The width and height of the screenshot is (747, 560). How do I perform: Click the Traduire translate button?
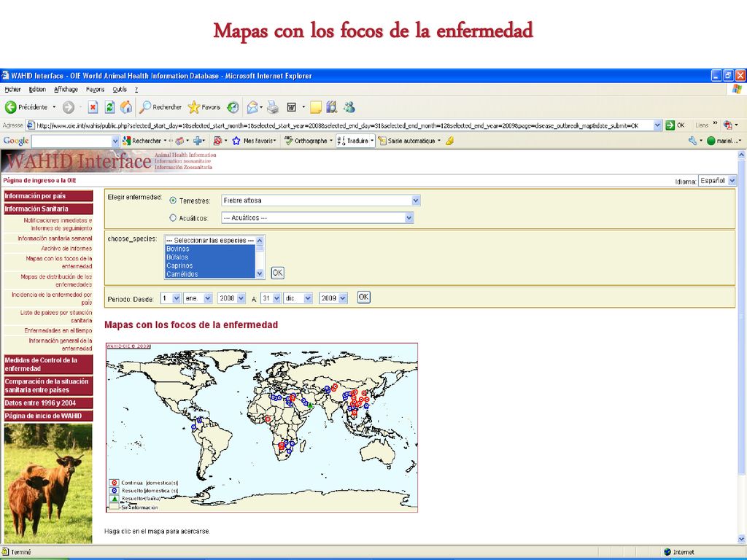click(x=355, y=141)
